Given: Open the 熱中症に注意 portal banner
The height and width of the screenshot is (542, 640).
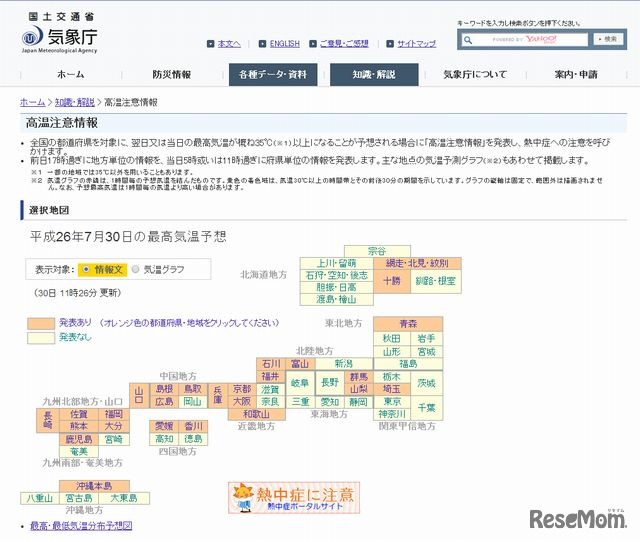Looking at the screenshot, I should point(294,498).
